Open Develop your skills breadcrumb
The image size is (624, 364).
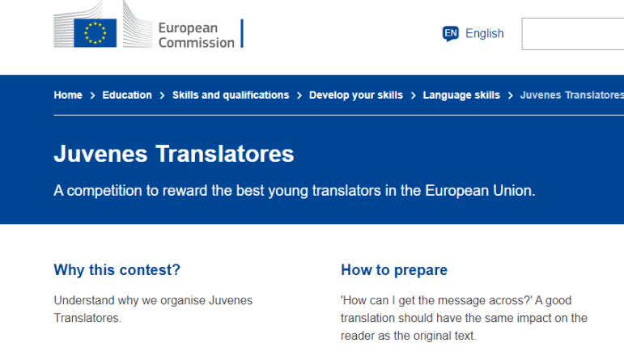[356, 95]
